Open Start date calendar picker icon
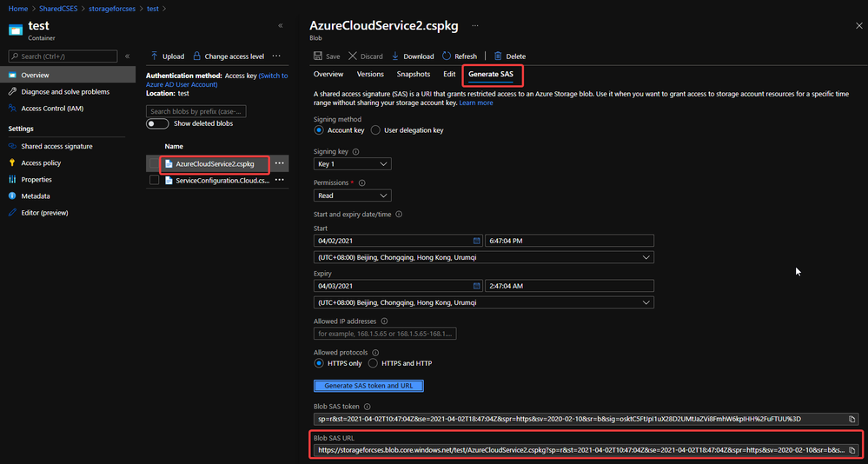Screen dimensions: 868x464 (477, 241)
